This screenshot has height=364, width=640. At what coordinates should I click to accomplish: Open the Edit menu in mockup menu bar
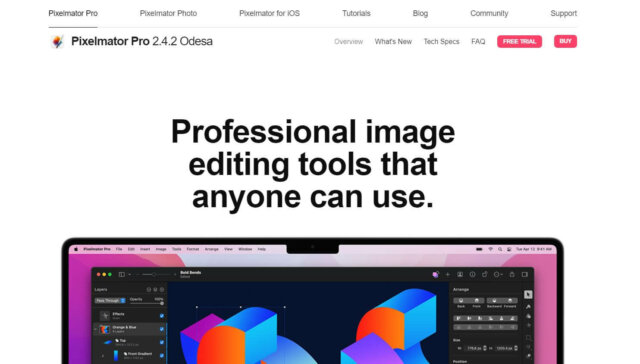click(131, 249)
